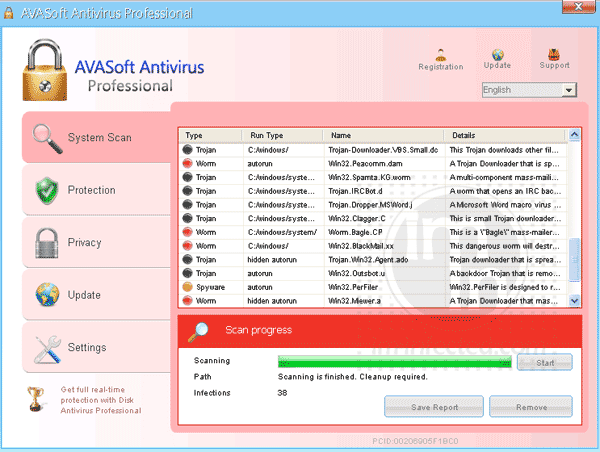Viewport: 600px width, 452px height.
Task: Select the Trojan-Downloader.VBS.Small.dc name cell
Action: click(383, 150)
